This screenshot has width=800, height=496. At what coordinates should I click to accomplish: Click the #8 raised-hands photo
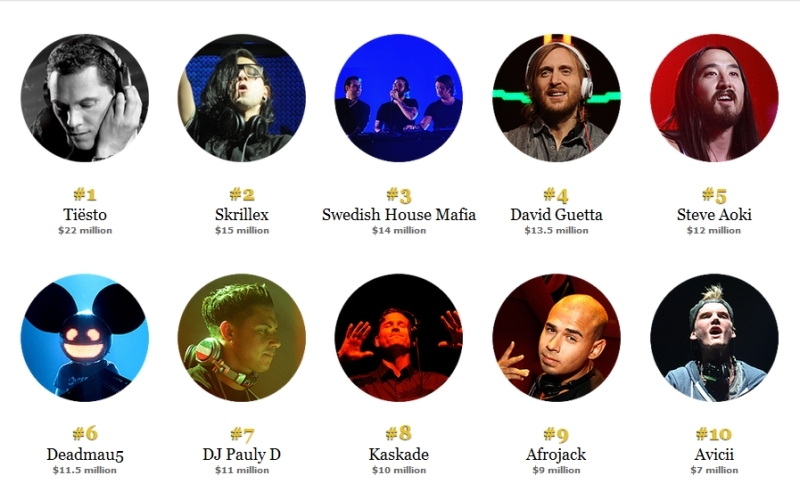tap(399, 338)
